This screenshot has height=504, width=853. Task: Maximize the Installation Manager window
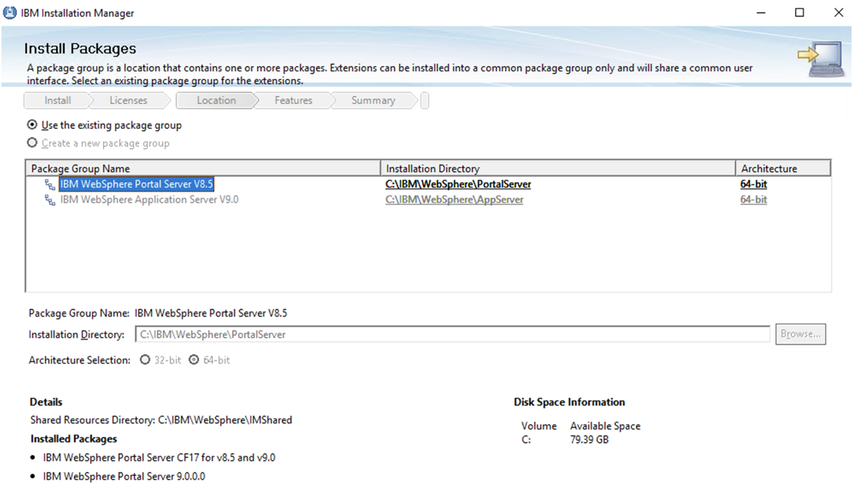coord(799,12)
